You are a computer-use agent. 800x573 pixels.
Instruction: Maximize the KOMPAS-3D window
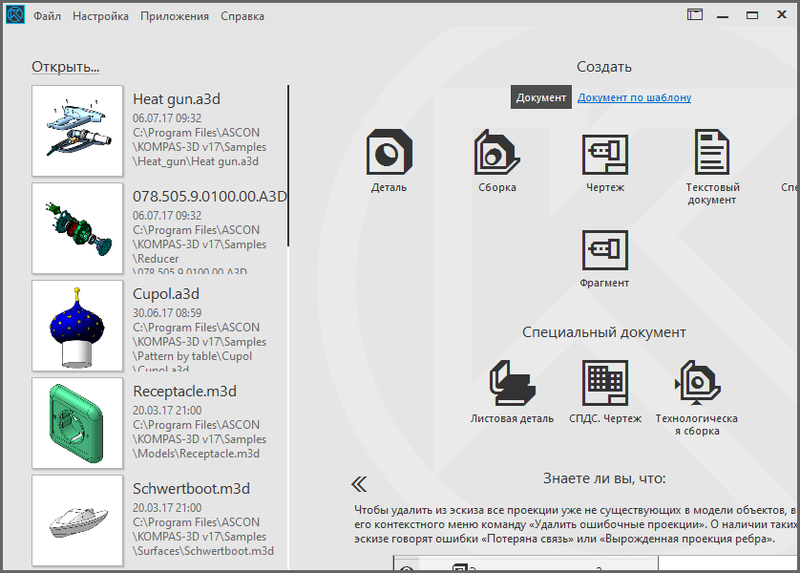[x=752, y=15]
